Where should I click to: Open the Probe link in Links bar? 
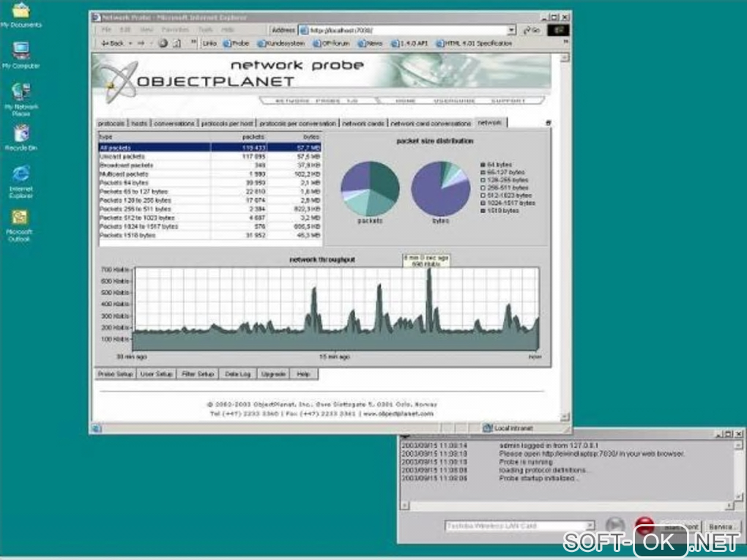[237, 43]
